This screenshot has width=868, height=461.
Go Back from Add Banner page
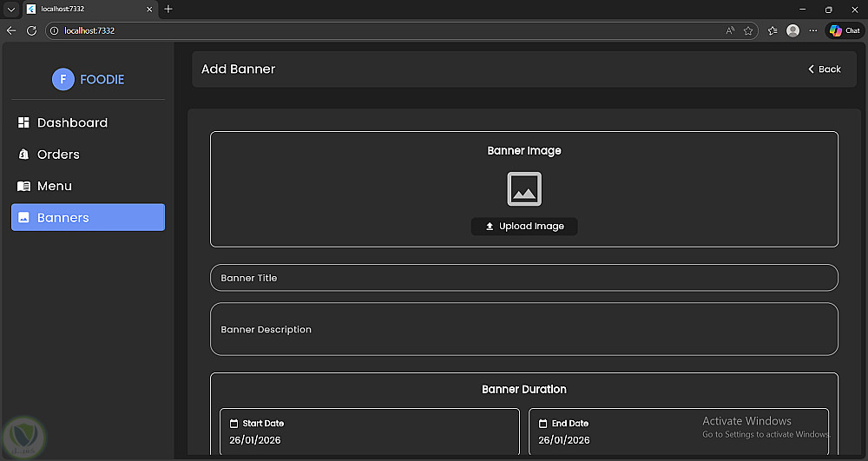click(825, 69)
